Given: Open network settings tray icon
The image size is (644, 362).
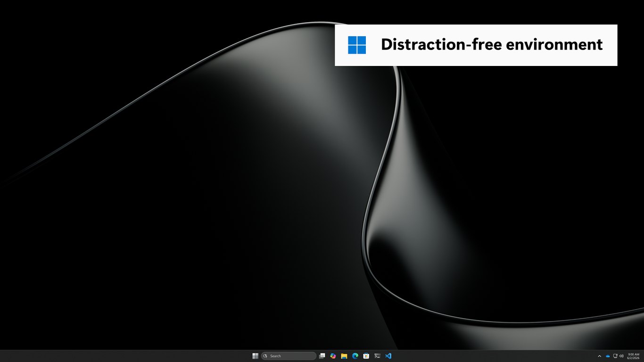Looking at the screenshot, I should click(615, 356).
